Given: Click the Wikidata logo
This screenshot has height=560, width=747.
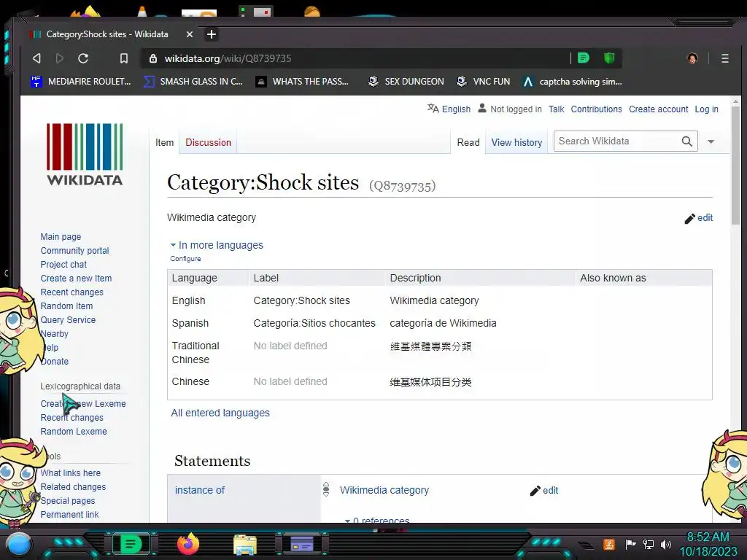Looking at the screenshot, I should 85,154.
